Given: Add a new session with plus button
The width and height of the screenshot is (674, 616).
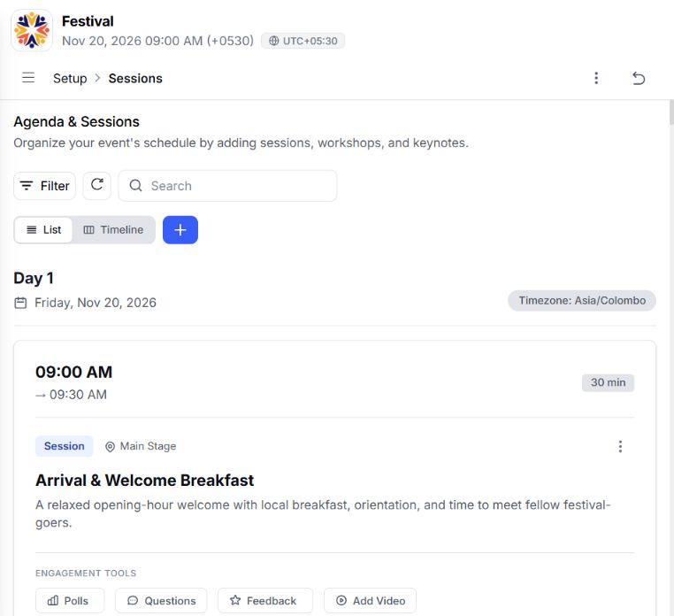Looking at the screenshot, I should coord(180,230).
